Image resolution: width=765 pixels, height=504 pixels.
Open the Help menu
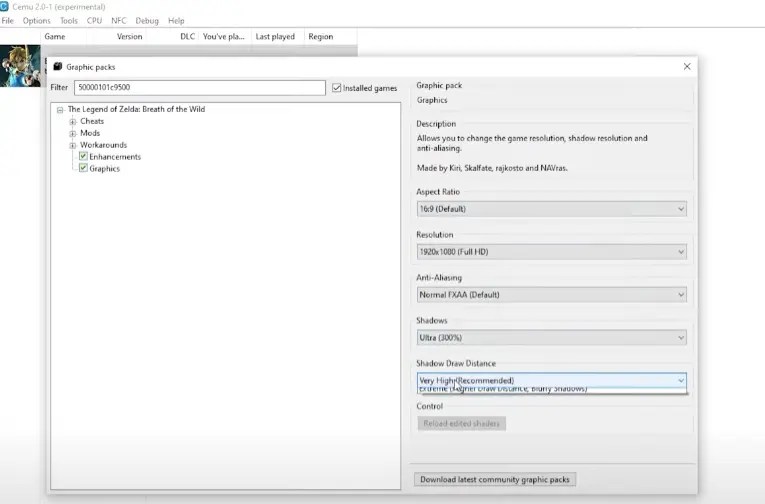(176, 20)
